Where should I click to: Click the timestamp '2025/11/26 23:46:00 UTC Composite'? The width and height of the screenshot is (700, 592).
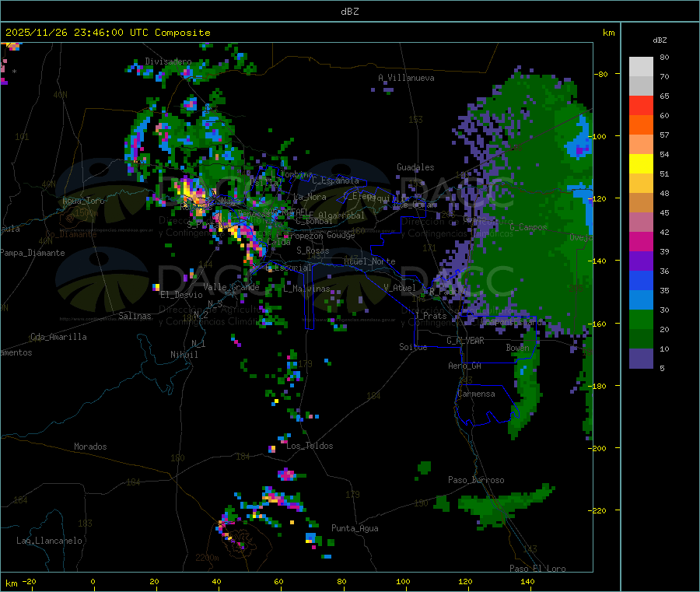(107, 33)
